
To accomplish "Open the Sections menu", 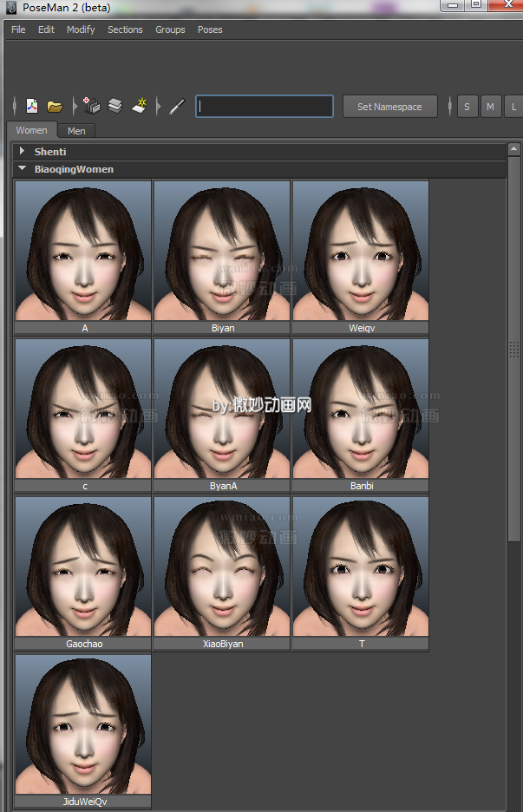I will coord(125,29).
